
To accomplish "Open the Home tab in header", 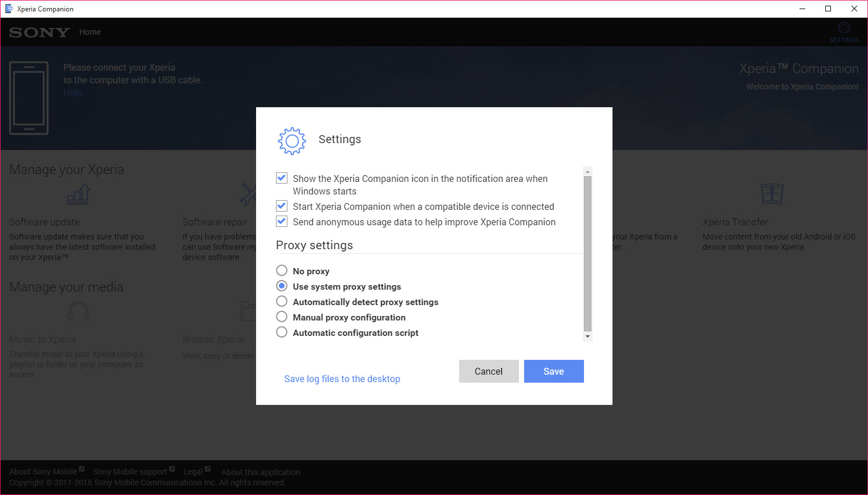I will click(x=90, y=32).
